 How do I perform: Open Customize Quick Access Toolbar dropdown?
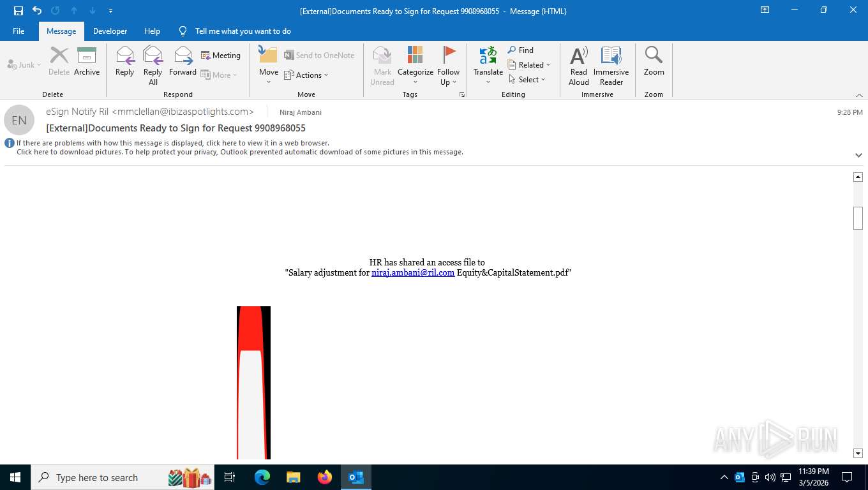pos(111,11)
